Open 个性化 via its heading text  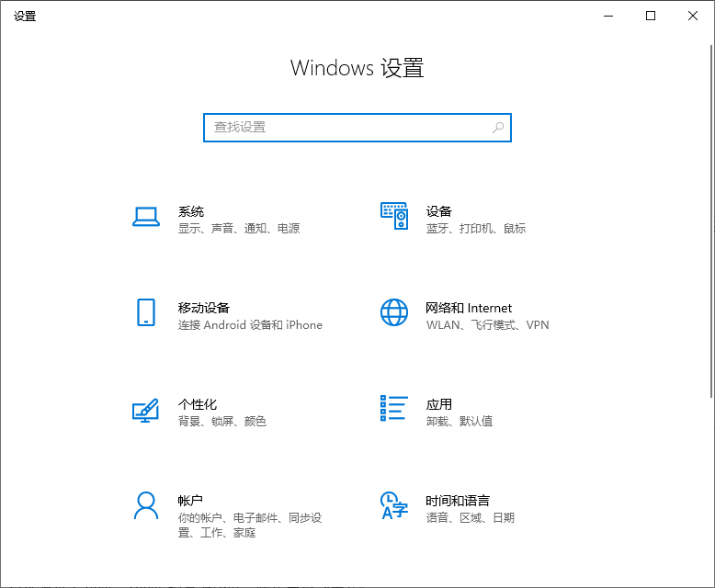[197, 404]
